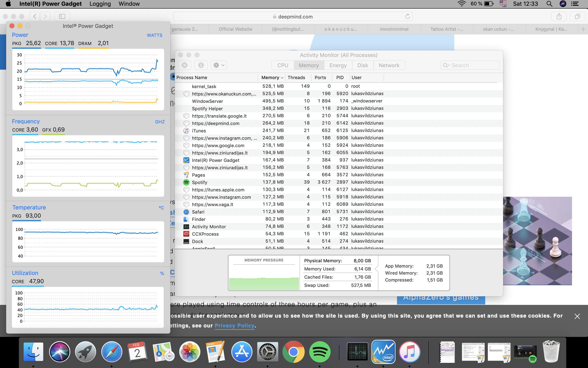Dismiss the cookie banner with X
The height and width of the screenshot is (368, 588).
[577, 316]
